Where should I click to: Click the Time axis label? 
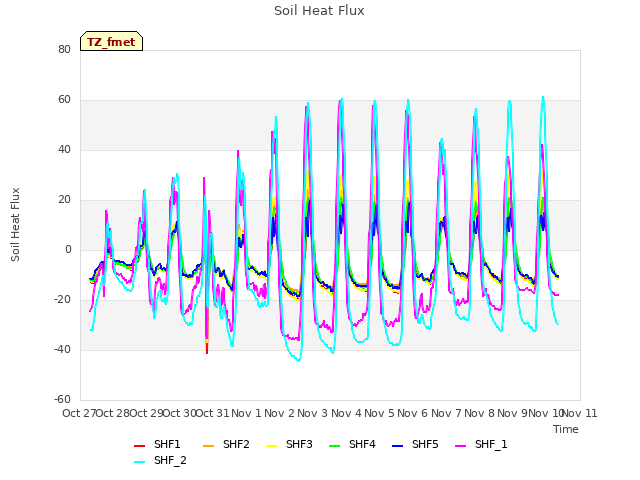[x=566, y=429]
